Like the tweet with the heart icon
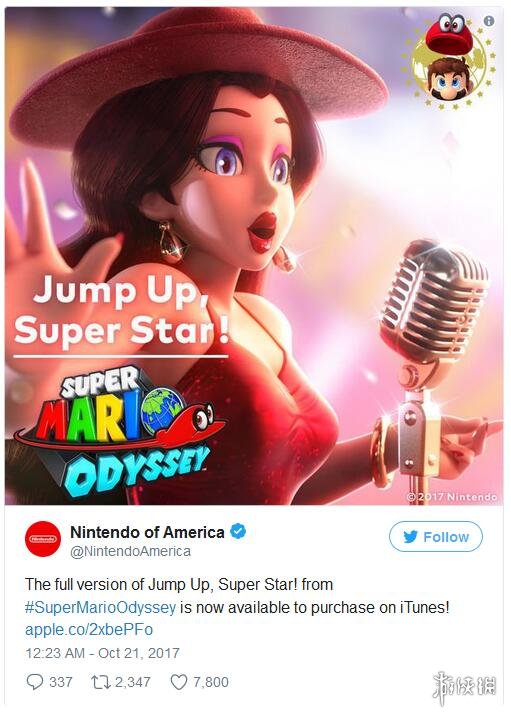This screenshot has height=716, width=511. pos(179,682)
